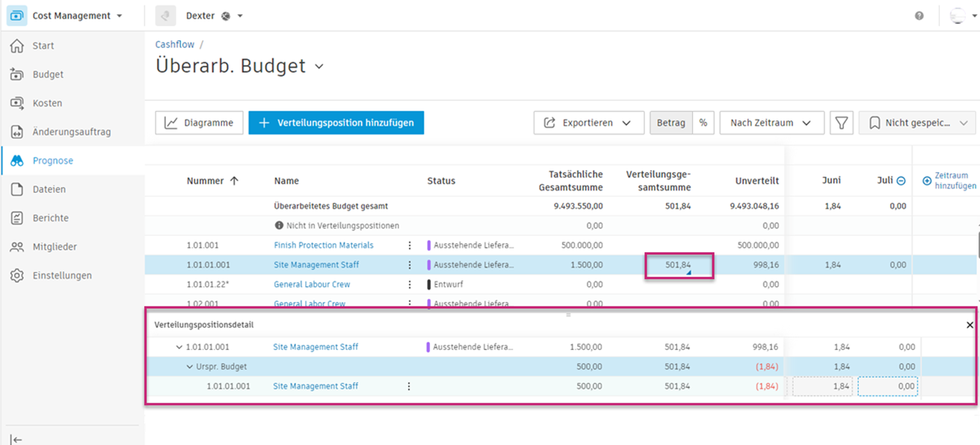Switch to Betrag display mode
Image resolution: width=980 pixels, height=445 pixels.
tap(671, 123)
